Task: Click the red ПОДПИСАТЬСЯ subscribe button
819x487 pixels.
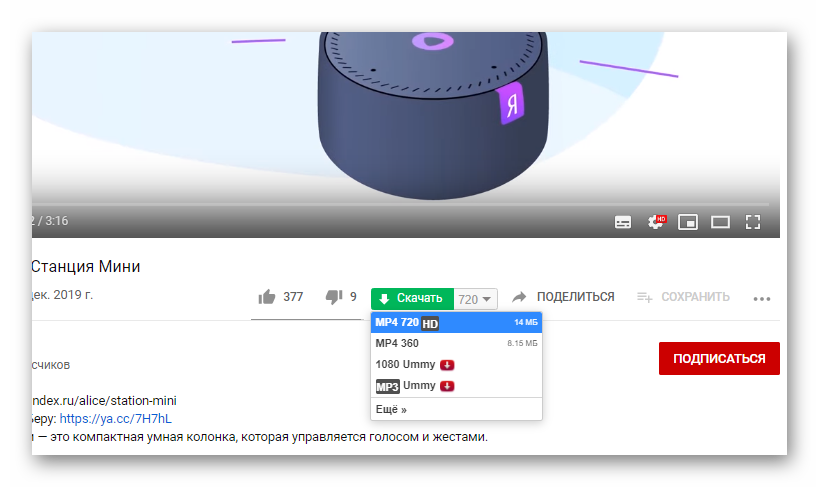Action: (x=719, y=358)
